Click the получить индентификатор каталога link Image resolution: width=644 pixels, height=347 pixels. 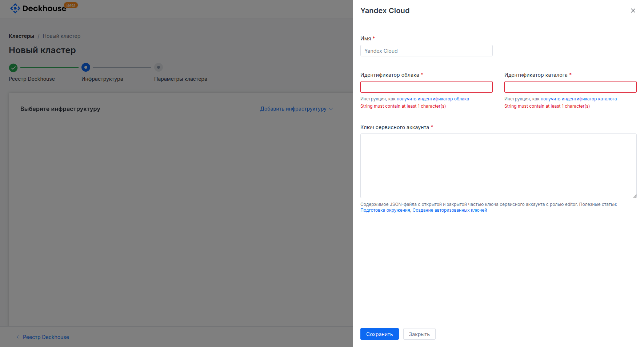pyautogui.click(x=579, y=99)
